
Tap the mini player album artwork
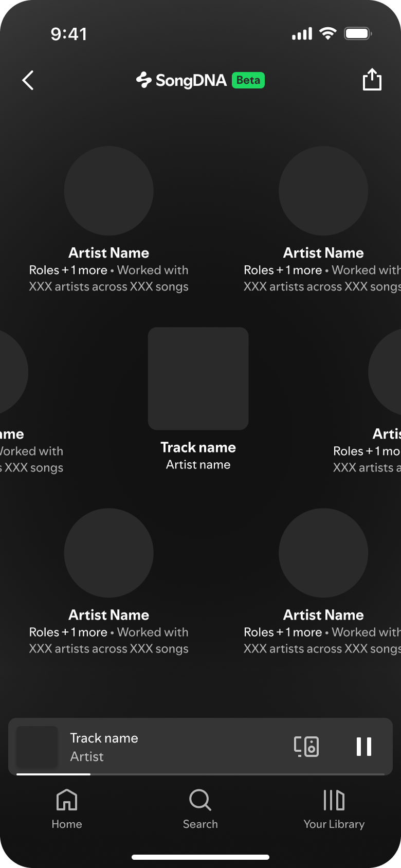point(37,746)
